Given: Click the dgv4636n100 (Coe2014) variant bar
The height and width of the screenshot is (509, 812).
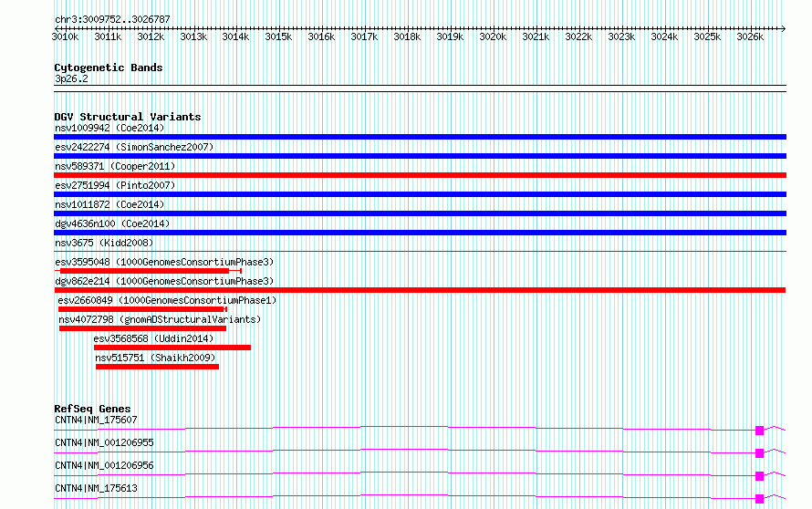Looking at the screenshot, I should [420, 233].
